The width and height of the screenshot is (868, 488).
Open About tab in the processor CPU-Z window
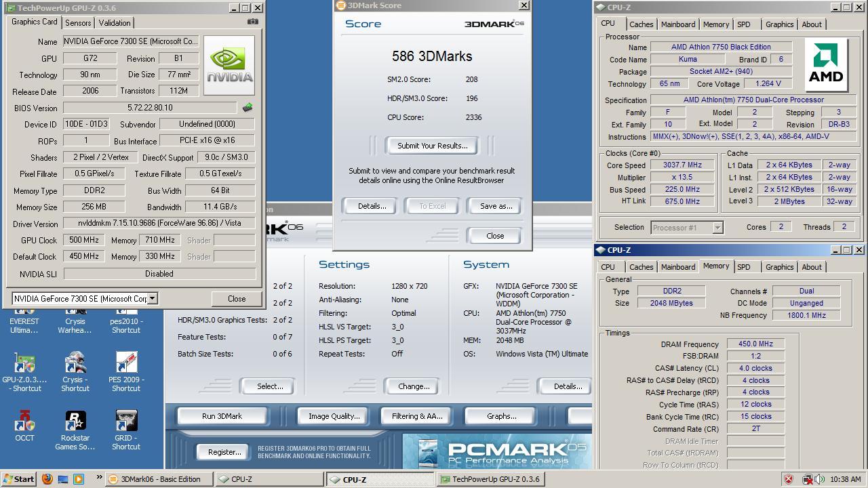pyautogui.click(x=812, y=24)
